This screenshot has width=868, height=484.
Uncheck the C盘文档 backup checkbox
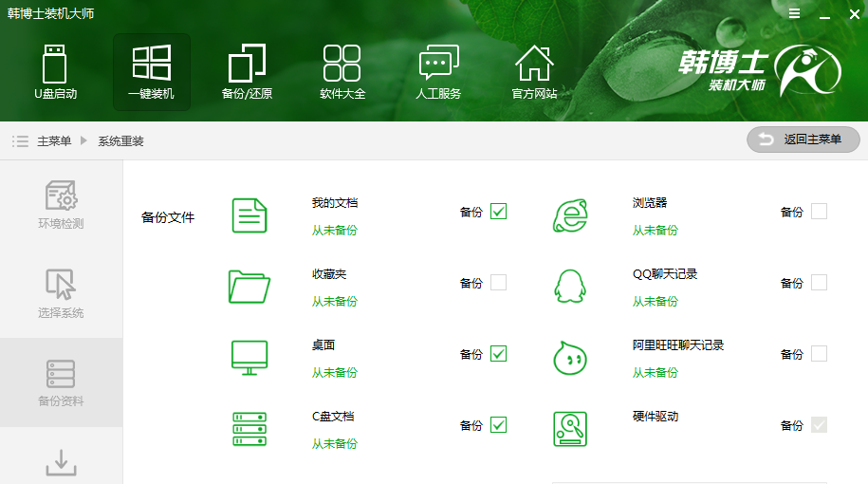click(x=498, y=425)
